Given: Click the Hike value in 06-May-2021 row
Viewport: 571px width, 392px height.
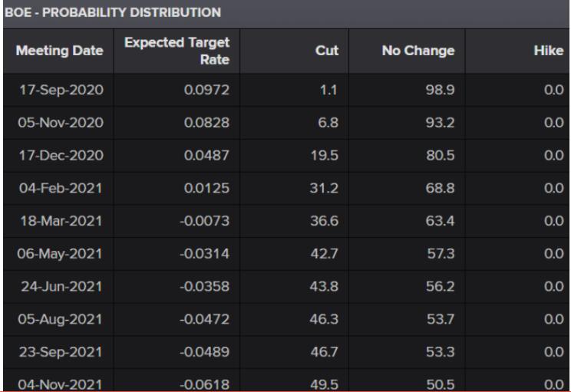Looking at the screenshot, I should pos(554,254).
